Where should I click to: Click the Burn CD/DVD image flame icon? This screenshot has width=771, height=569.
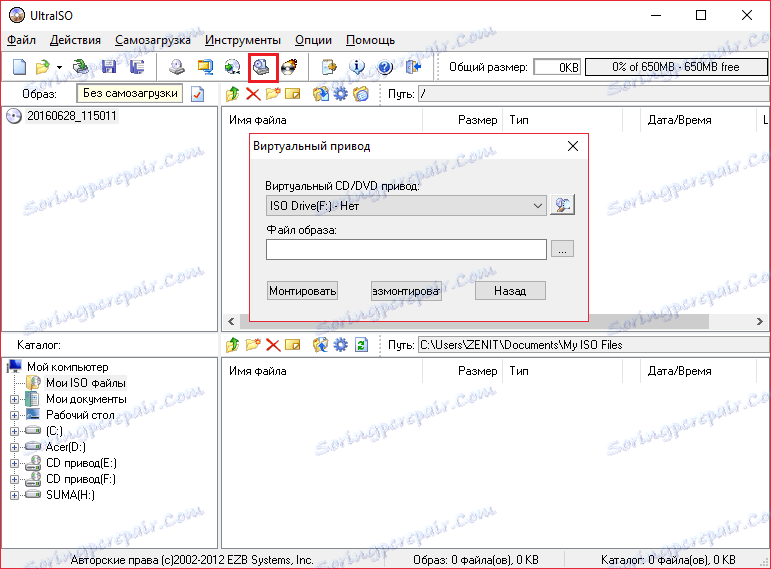(290, 67)
